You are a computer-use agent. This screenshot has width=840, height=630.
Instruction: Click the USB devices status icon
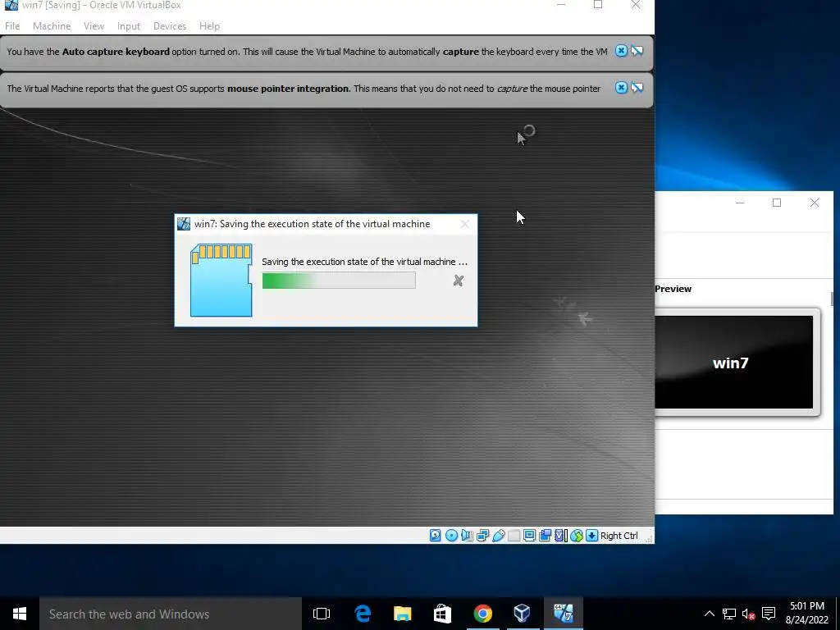(498, 535)
